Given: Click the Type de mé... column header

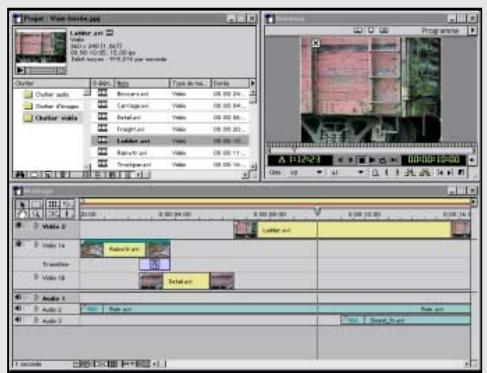Looking at the screenshot, I should 190,83.
